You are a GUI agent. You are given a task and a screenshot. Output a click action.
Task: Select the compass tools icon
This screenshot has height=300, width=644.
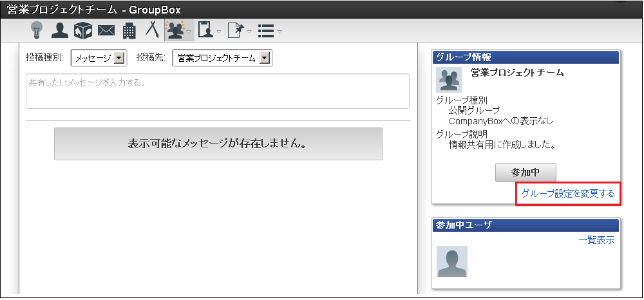pyautogui.click(x=152, y=30)
